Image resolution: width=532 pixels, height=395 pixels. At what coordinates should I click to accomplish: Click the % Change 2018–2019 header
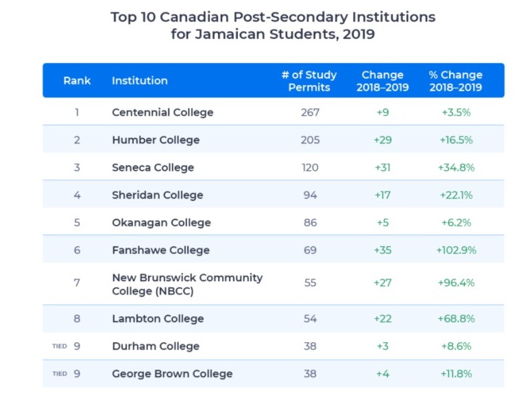click(456, 81)
